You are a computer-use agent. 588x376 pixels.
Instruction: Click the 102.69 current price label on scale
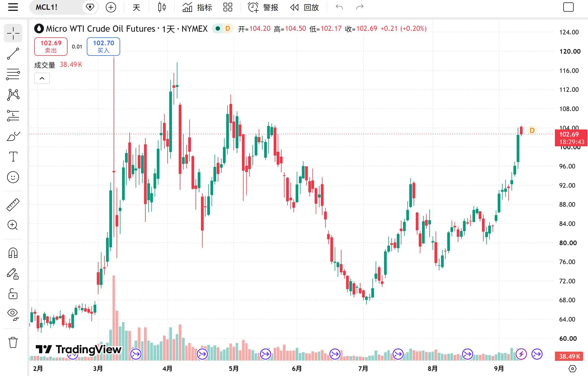tap(571, 138)
